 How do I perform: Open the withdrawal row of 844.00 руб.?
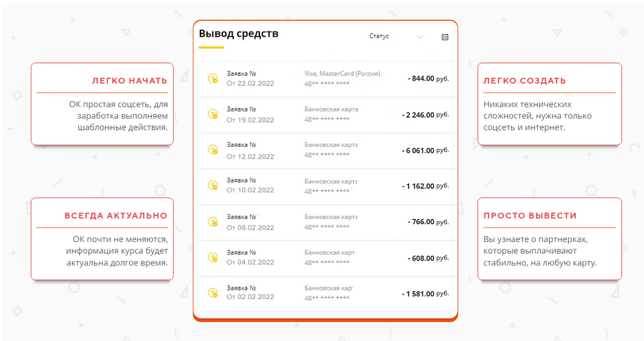328,79
